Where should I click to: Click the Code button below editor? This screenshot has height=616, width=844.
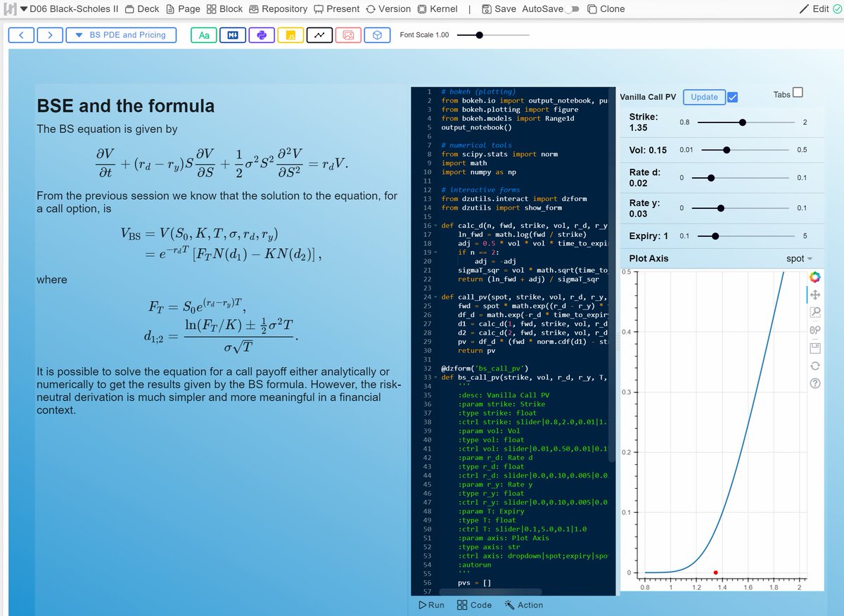474,605
